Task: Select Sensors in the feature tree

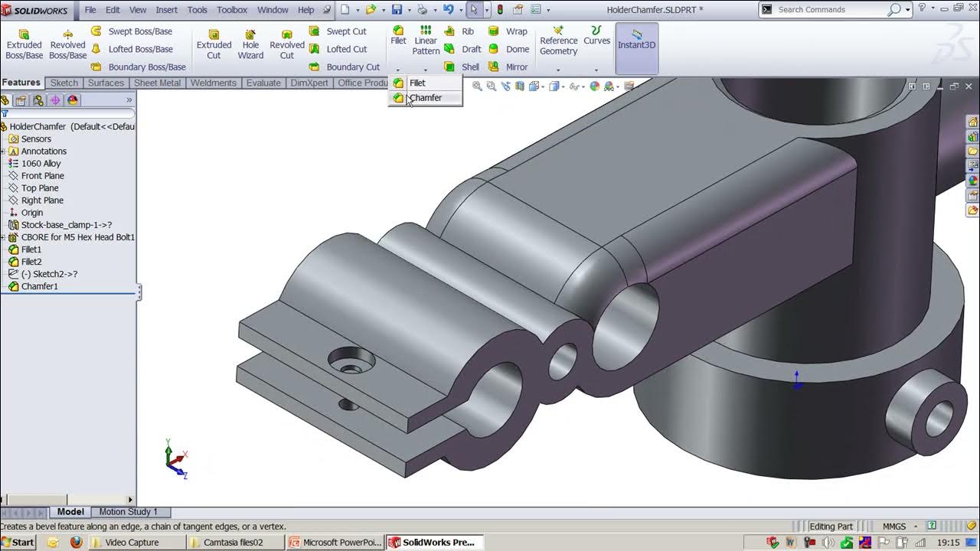Action: pos(36,139)
